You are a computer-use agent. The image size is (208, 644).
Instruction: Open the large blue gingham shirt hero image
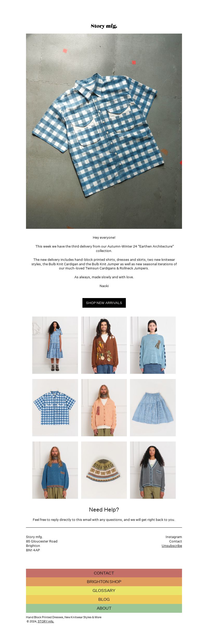pos(104,131)
